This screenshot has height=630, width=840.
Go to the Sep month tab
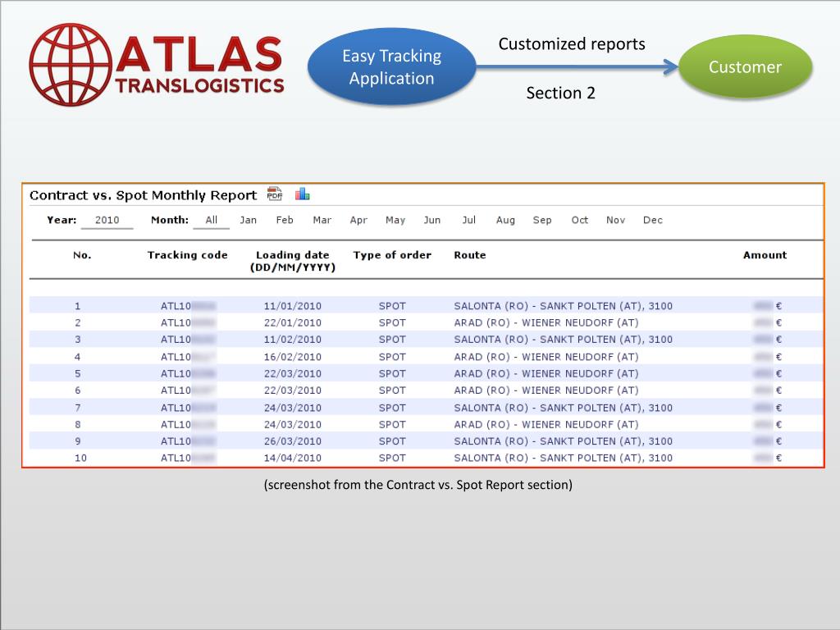[542, 220]
